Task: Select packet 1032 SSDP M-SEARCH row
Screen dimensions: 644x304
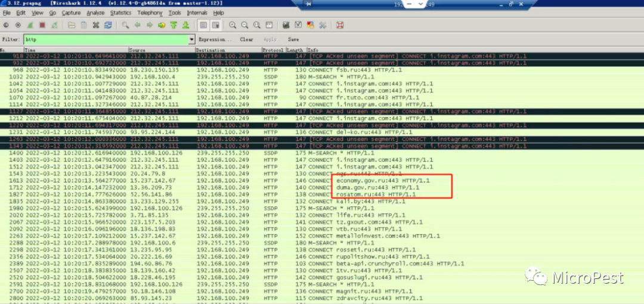Action: click(322, 77)
